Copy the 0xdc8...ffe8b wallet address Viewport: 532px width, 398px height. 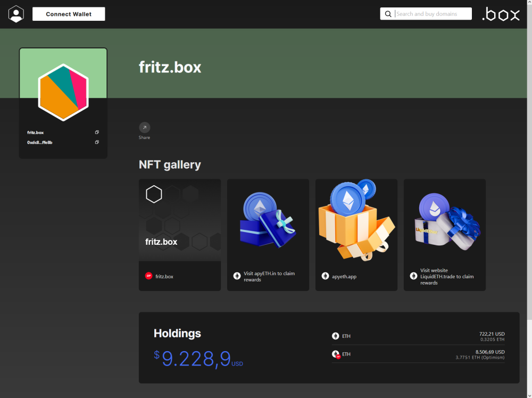click(97, 142)
